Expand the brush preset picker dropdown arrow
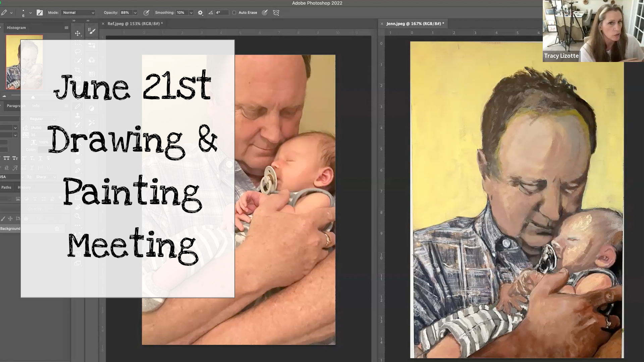 click(x=31, y=13)
